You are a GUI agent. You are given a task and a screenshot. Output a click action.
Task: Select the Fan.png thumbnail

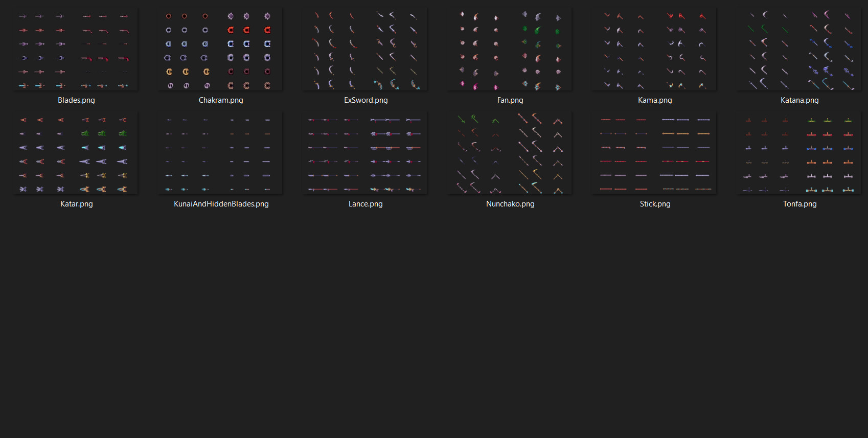click(x=510, y=50)
